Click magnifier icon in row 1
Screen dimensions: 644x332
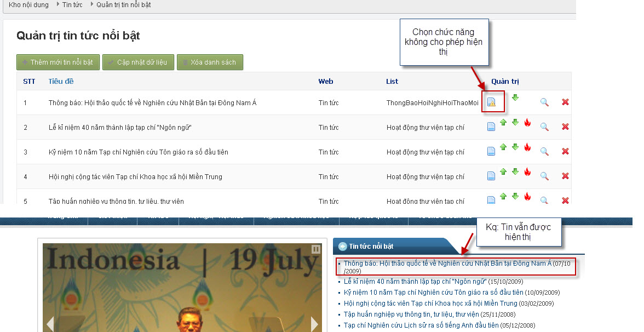[544, 102]
